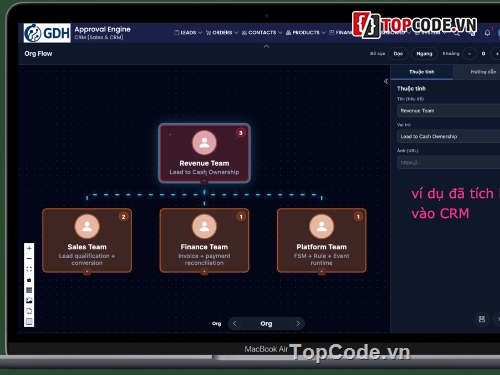Toggle the canvas lock control

point(29,280)
